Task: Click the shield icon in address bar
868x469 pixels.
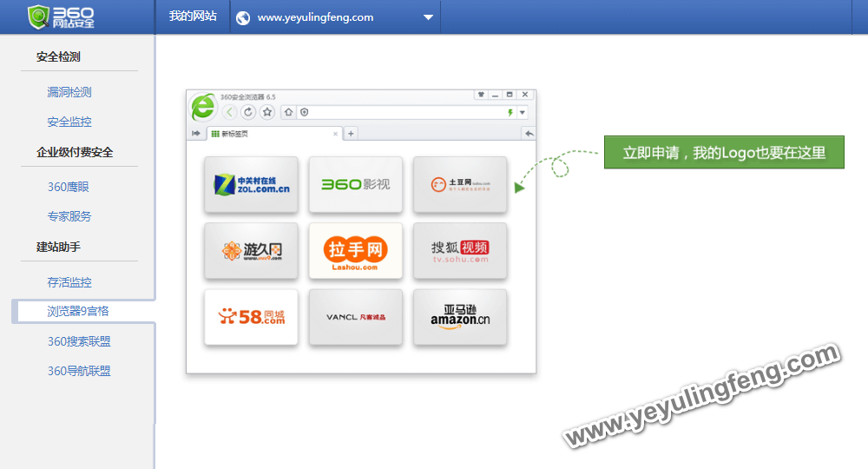Action: [305, 112]
